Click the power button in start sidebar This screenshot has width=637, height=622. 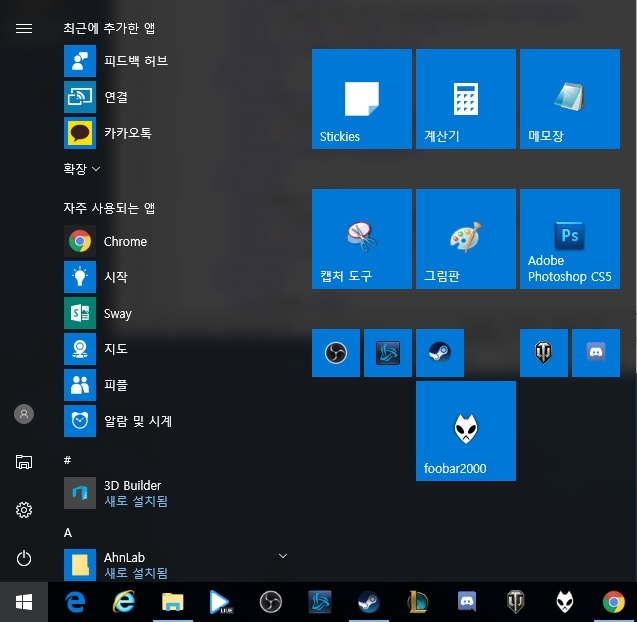point(24,558)
